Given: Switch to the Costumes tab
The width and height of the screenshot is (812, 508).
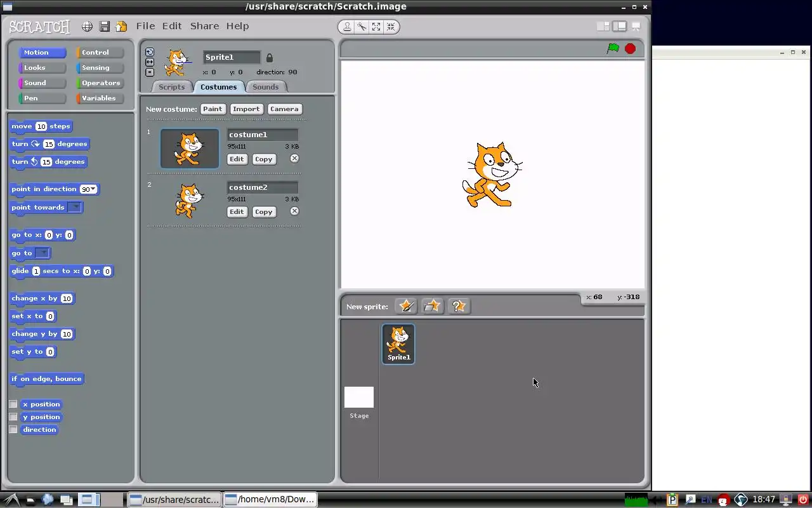Looking at the screenshot, I should tap(218, 87).
